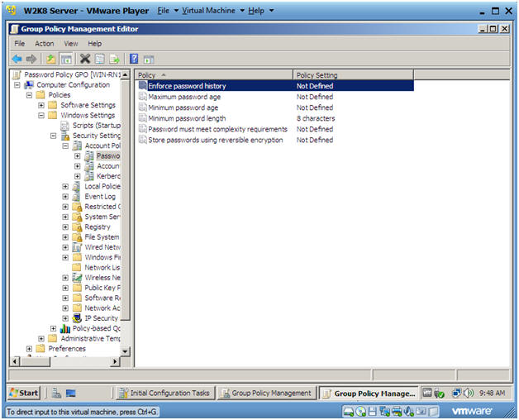This screenshot has width=519, height=420.
Task: Collapse the Policies node
Action: coord(29,95)
